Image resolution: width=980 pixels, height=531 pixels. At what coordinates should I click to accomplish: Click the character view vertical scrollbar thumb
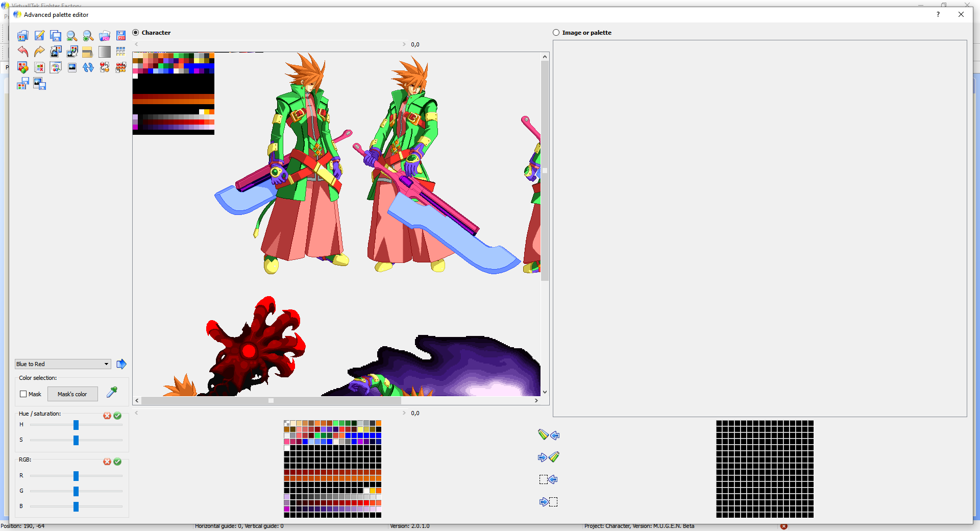(545, 171)
